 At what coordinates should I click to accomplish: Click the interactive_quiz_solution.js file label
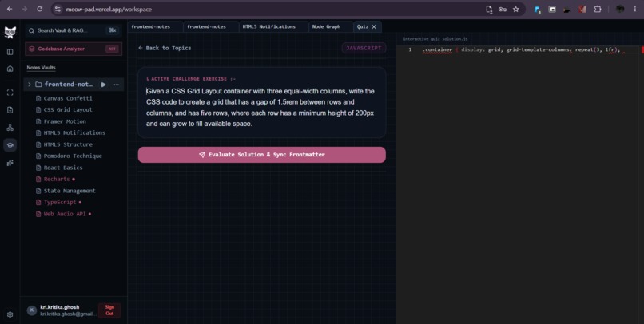(x=435, y=39)
